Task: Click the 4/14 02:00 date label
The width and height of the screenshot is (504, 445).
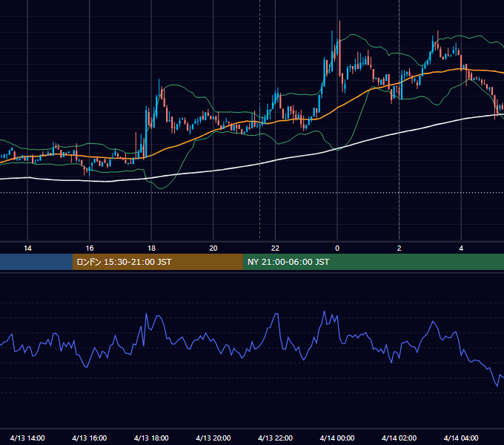Action: coord(399,438)
